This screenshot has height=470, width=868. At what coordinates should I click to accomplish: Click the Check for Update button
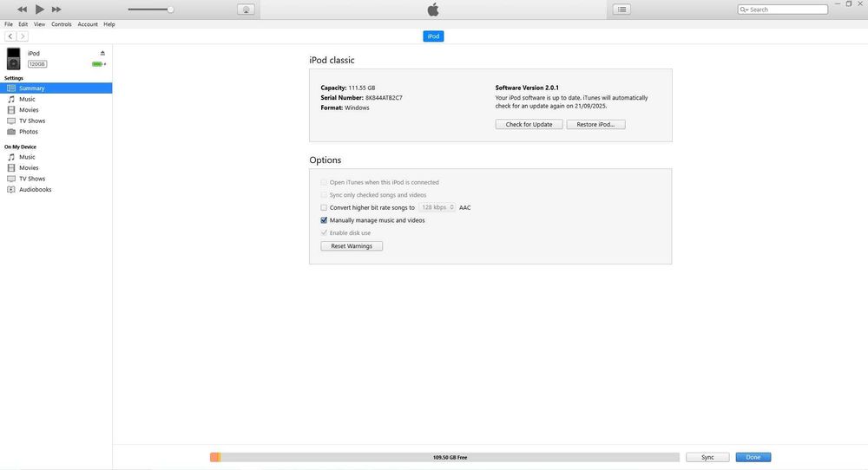point(529,124)
